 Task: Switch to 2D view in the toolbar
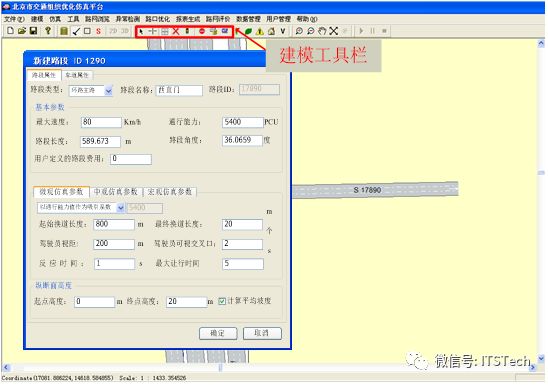click(x=113, y=31)
